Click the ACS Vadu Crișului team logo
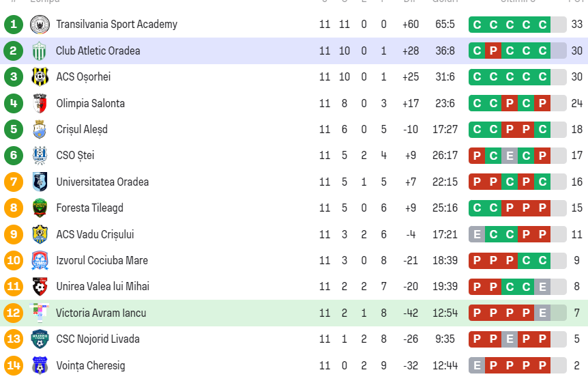This screenshot has width=588, height=381. coord(40,235)
